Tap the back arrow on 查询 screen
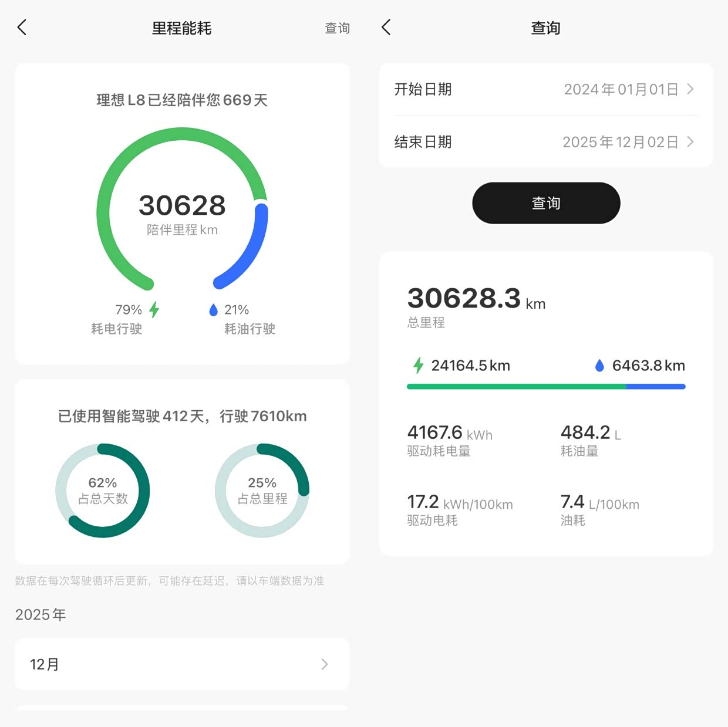Screen dimensions: 728x727 pyautogui.click(x=386, y=27)
